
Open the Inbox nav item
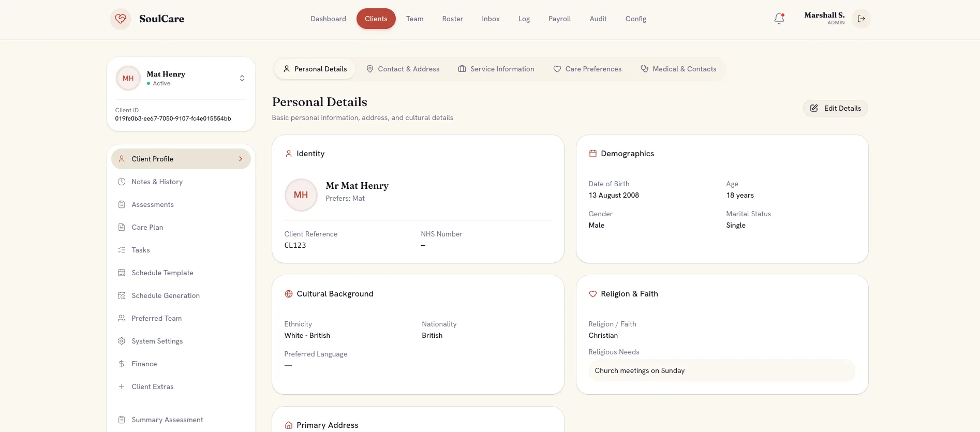tap(491, 19)
